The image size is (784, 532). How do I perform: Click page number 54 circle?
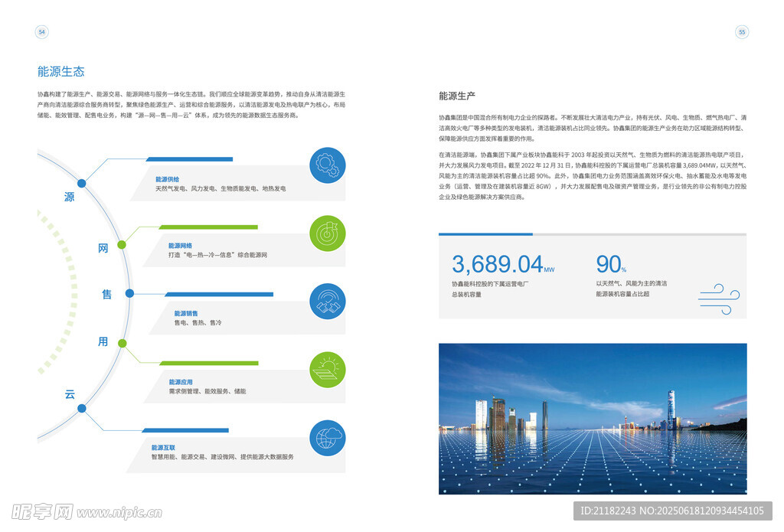coord(41,32)
